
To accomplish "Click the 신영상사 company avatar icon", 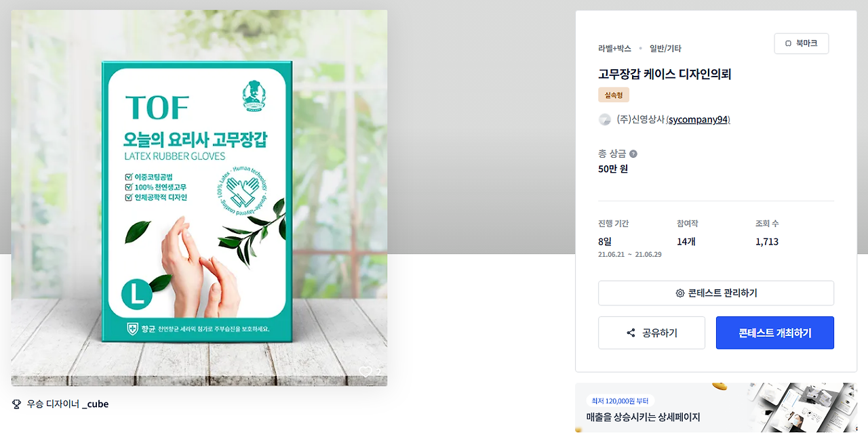I will [x=605, y=119].
